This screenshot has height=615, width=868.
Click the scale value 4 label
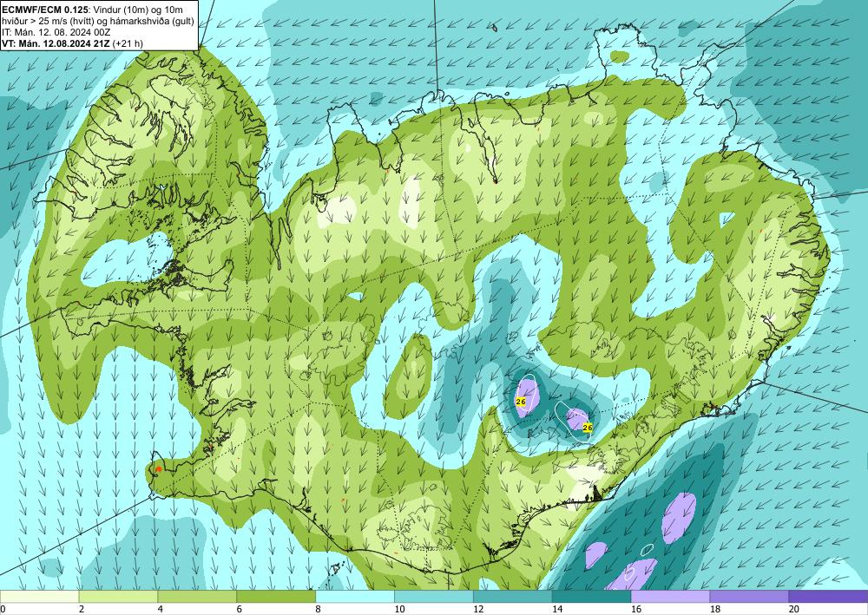[161, 610]
